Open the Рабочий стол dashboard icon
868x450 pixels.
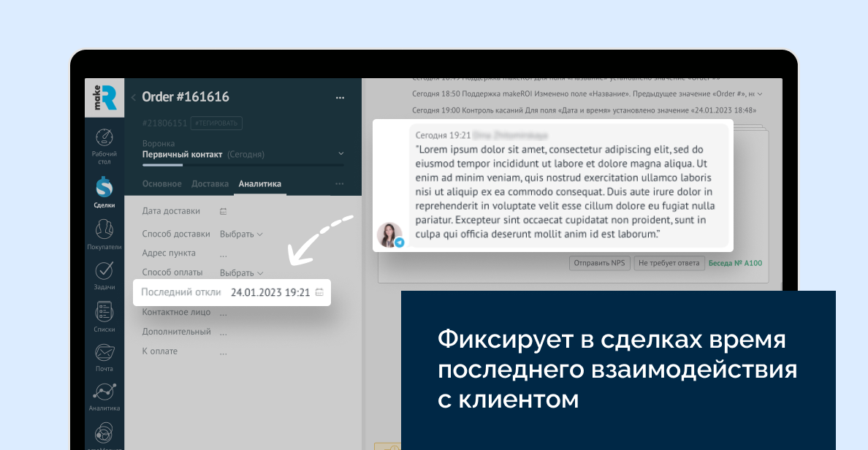pos(104,137)
